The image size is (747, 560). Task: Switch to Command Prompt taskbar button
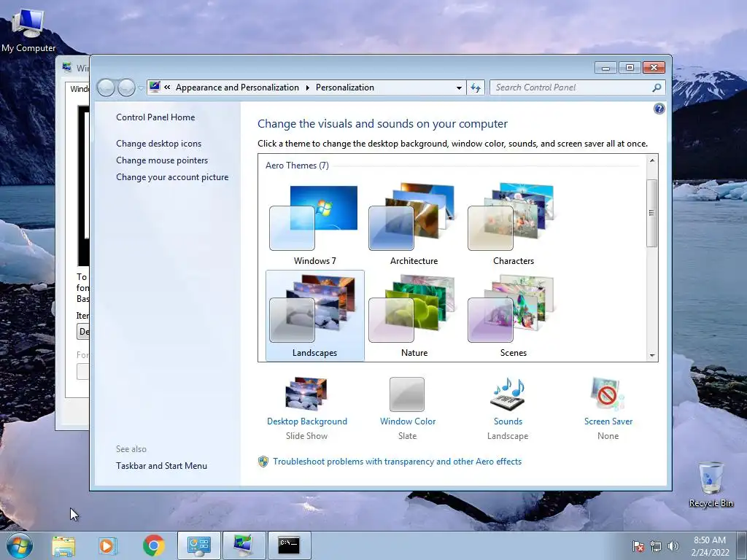[x=289, y=545]
